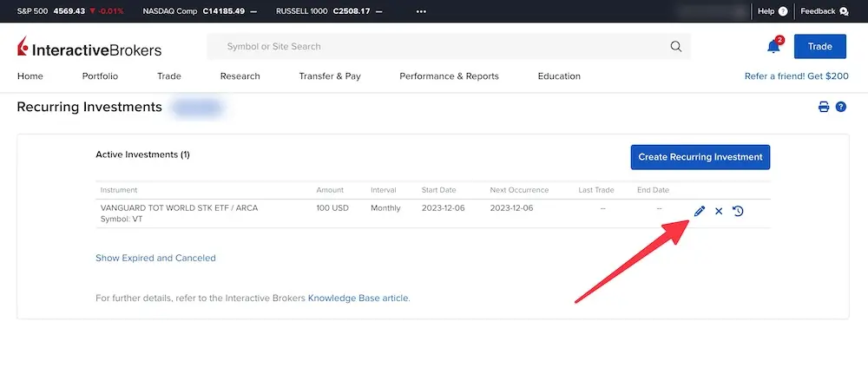Click VANGUARD TOT WORLD STK ETF / ARCA
868x374 pixels.
click(179, 208)
